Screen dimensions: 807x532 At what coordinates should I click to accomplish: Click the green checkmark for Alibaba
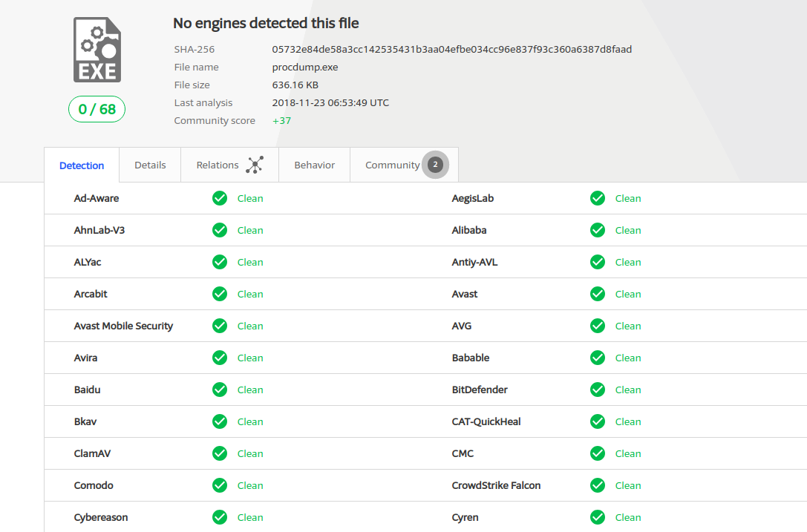click(x=598, y=230)
